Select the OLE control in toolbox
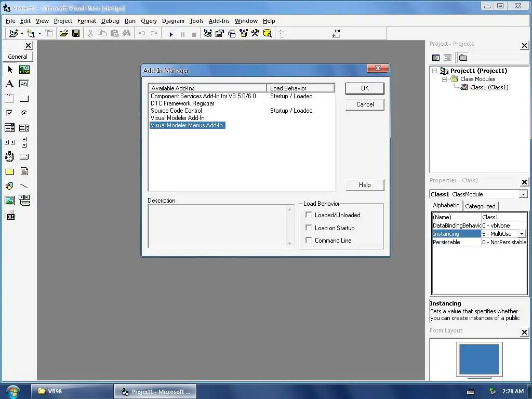Image resolution: width=532 pixels, height=399 pixels. [x=9, y=215]
